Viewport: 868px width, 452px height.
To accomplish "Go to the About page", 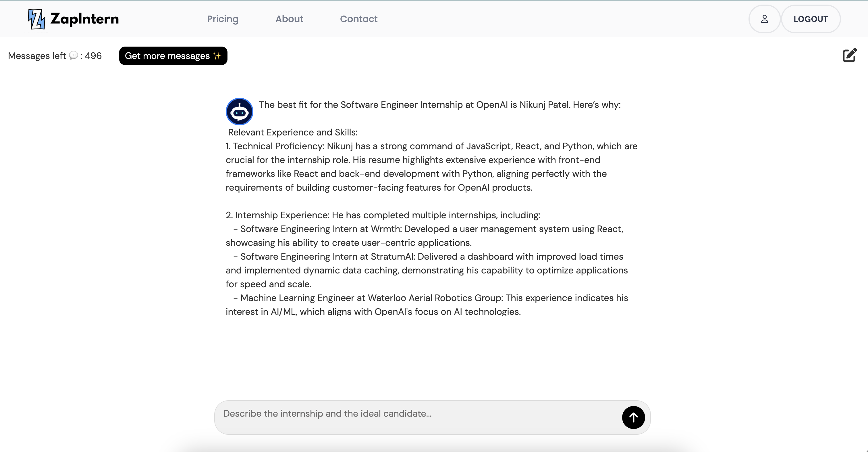I will tap(289, 19).
